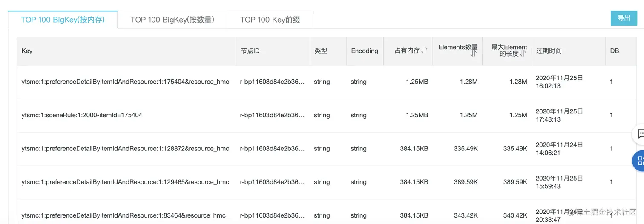The height and width of the screenshot is (224, 644).
Task: Select key sceneRule:1:2000-itemId=175404
Action: coord(82,115)
